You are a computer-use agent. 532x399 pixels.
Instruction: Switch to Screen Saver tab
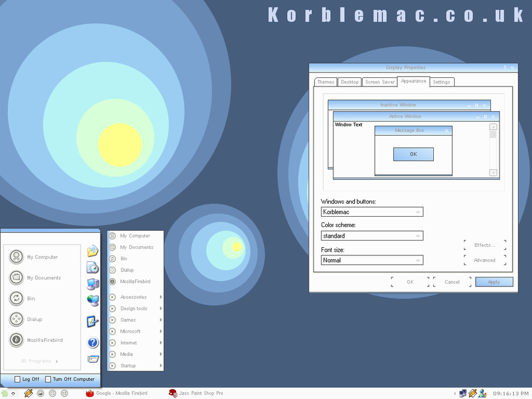(x=380, y=82)
